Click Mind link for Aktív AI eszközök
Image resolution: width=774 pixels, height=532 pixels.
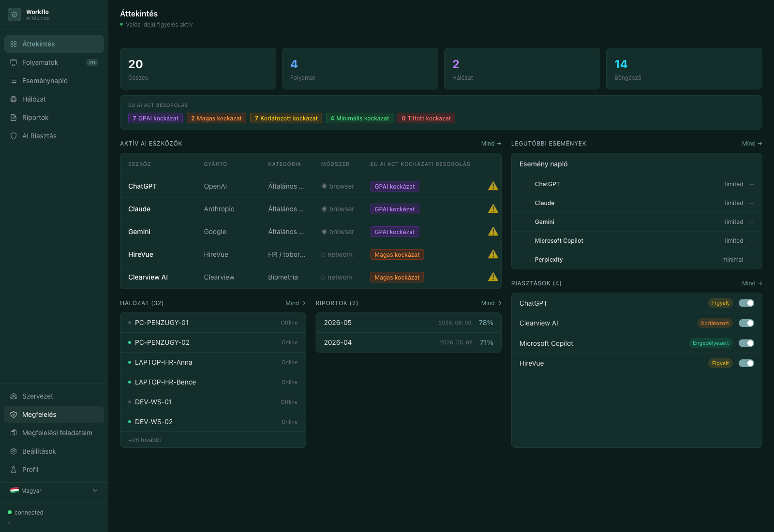tap(491, 144)
